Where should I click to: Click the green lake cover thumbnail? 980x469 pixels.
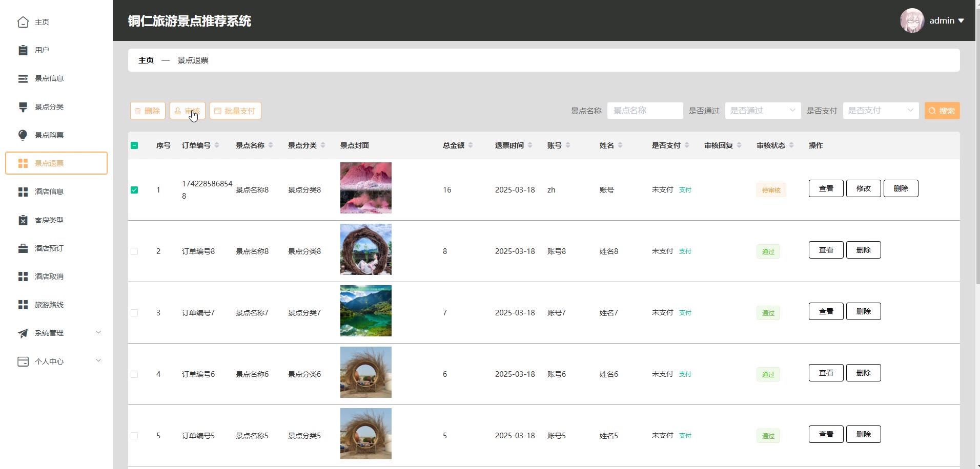366,311
